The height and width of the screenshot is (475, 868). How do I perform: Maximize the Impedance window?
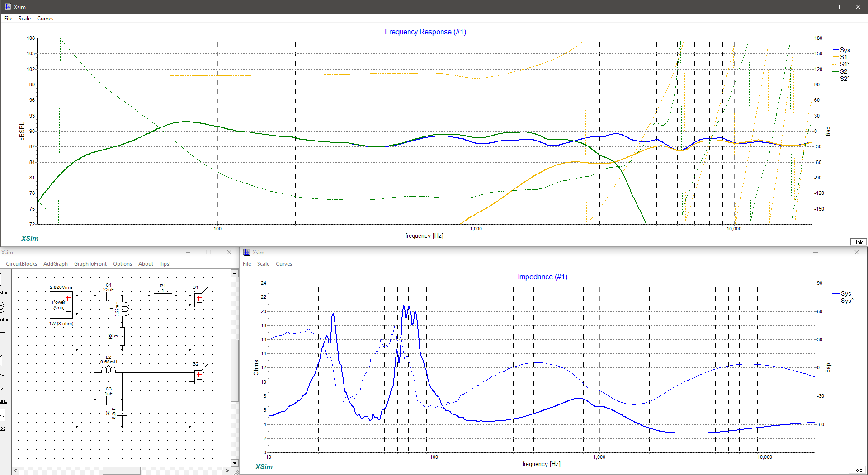click(836, 252)
